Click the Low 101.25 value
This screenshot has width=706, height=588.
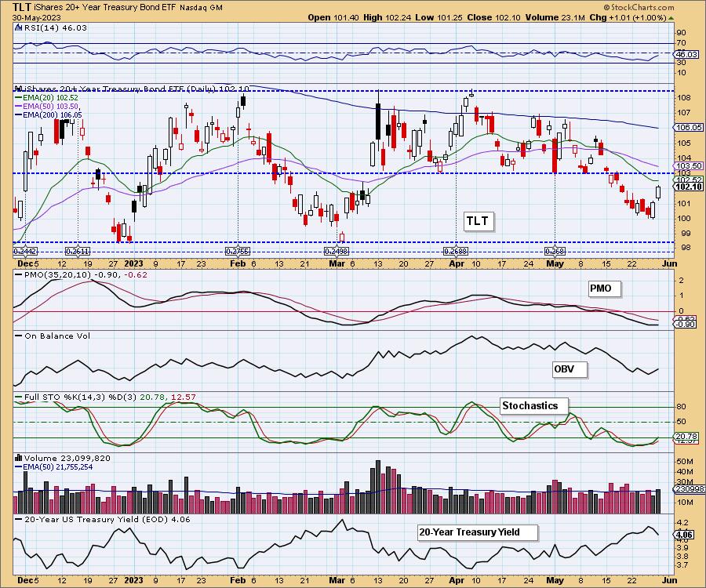pyautogui.click(x=439, y=17)
